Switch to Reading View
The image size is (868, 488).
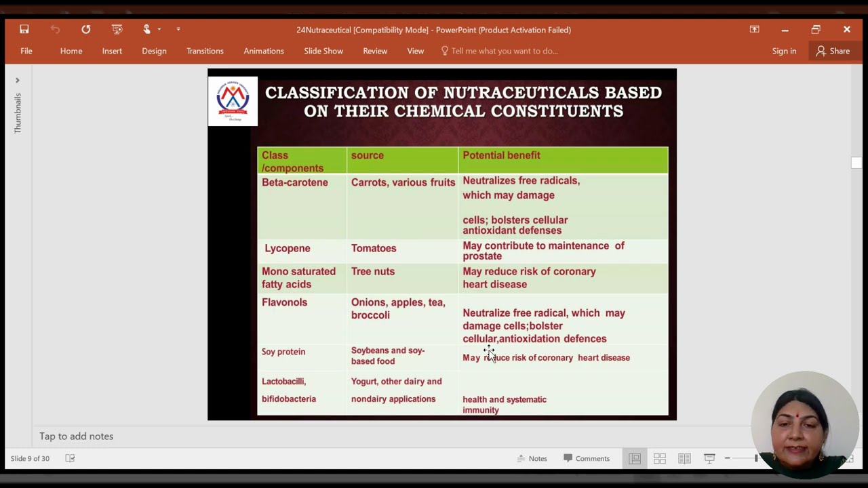pos(684,458)
